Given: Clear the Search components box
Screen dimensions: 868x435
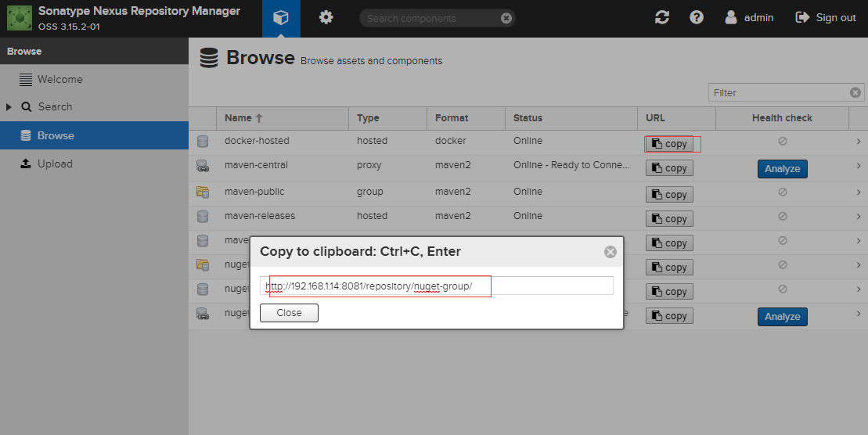Looking at the screenshot, I should (506, 18).
